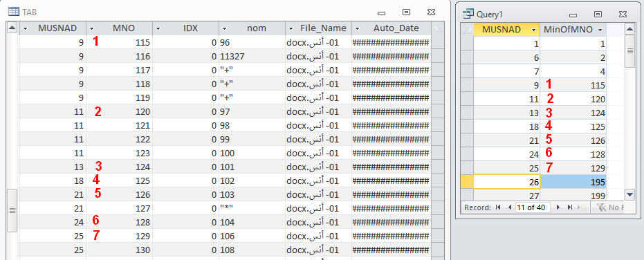The width and height of the screenshot is (644, 260).
Task: Select nom cell 96 in TAB
Action: (252, 42)
